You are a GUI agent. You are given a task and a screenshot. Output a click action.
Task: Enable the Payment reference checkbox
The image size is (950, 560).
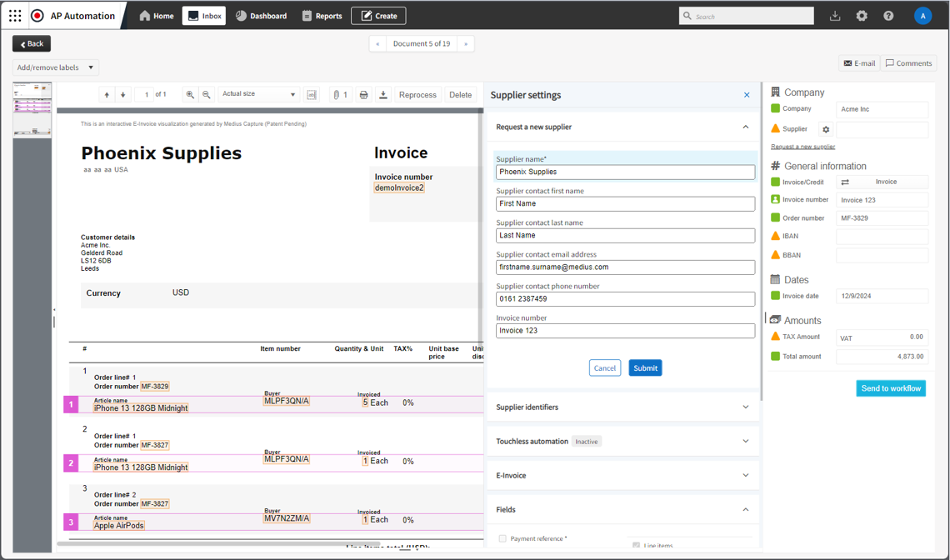click(x=502, y=539)
